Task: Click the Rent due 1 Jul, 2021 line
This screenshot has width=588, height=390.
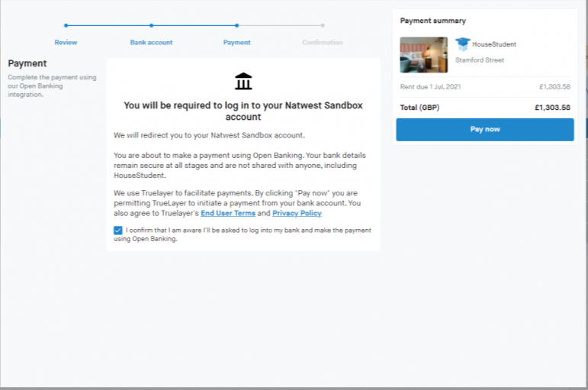Action: (x=485, y=87)
